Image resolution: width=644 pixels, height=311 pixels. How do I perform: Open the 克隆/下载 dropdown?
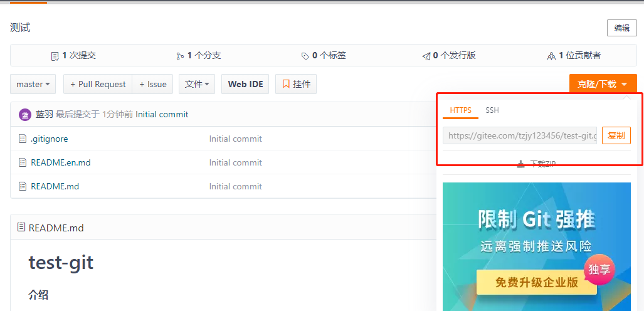[x=603, y=84]
